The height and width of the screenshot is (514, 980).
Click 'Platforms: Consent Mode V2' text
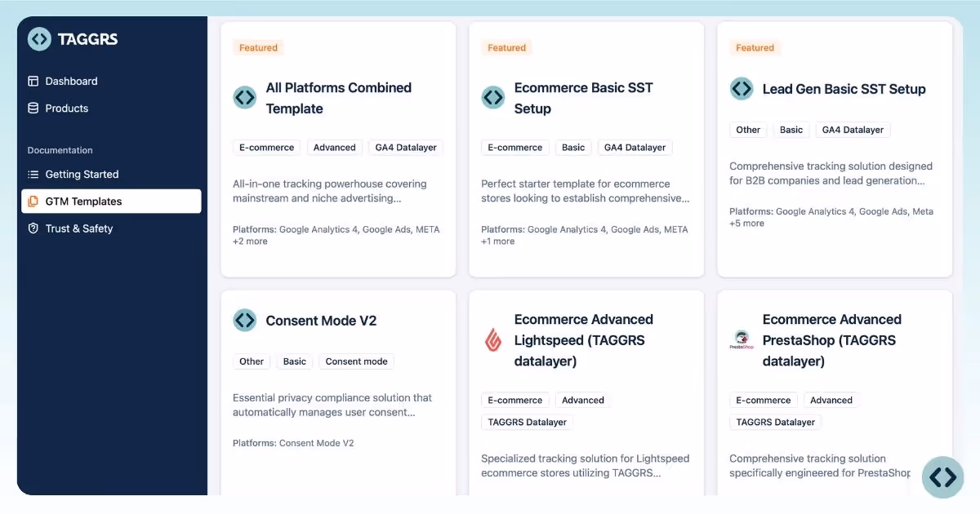293,443
